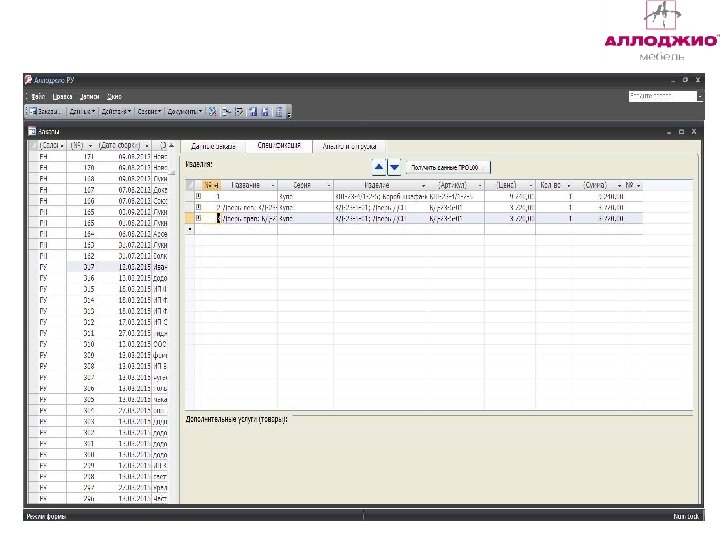720x540 pixels.
Task: Click the Заказы toolbar button
Action: coord(45,112)
